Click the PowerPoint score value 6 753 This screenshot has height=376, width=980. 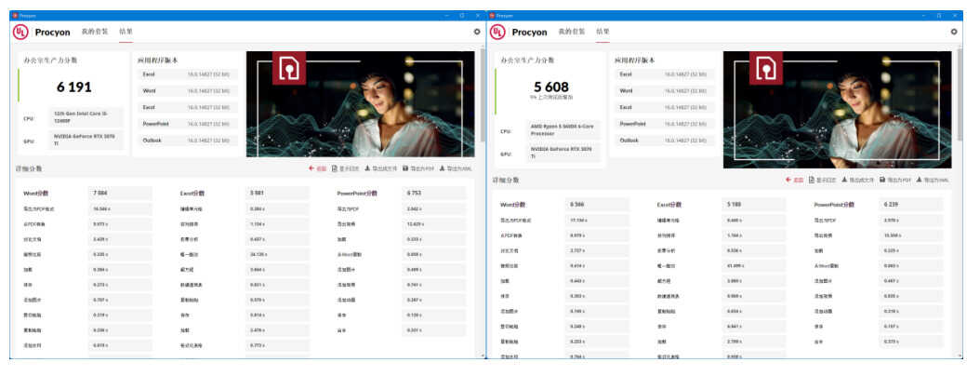coord(416,194)
